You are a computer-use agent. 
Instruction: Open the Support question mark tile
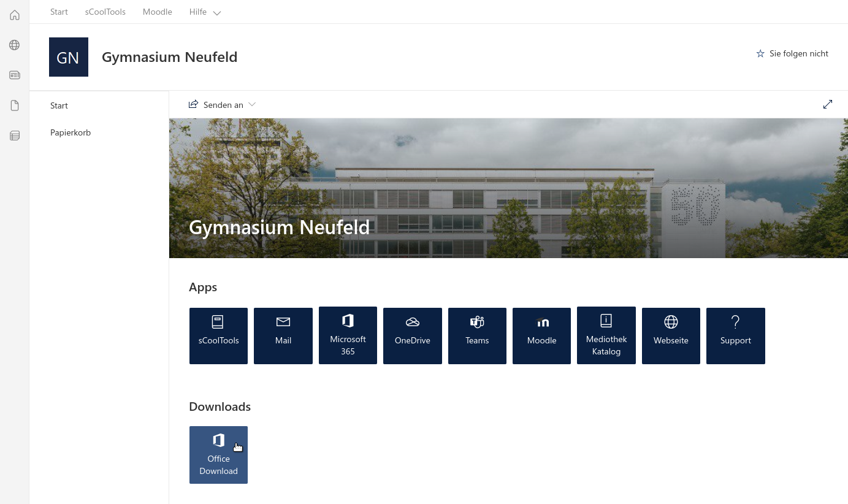click(x=735, y=335)
